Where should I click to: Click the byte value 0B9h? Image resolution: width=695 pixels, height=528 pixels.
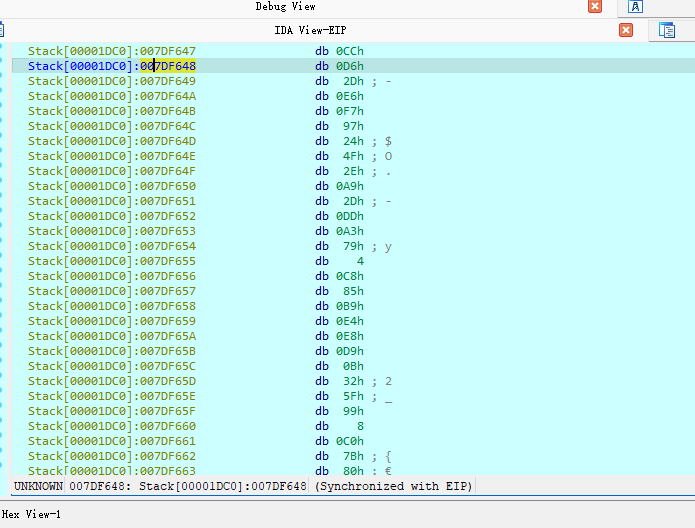(x=350, y=306)
